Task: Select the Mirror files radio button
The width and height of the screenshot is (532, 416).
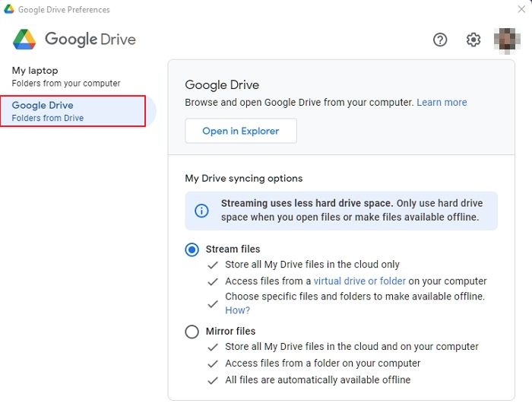Action: tap(192, 332)
